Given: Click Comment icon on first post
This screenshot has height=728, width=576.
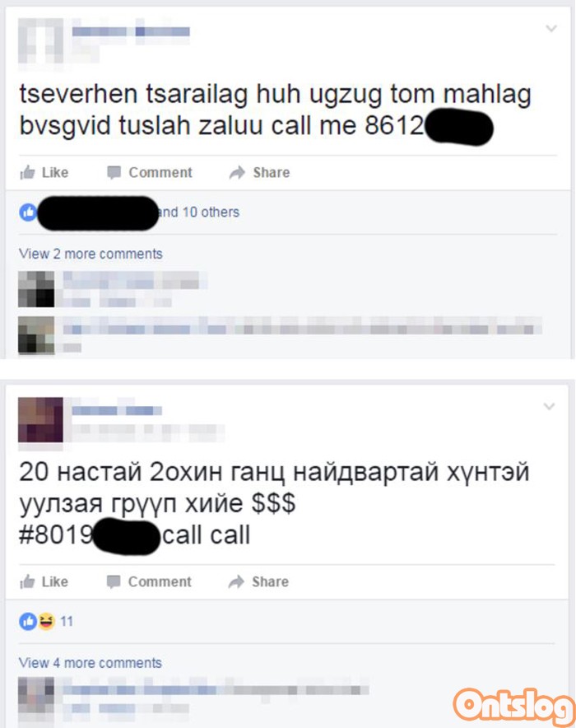Looking at the screenshot, I should point(114,173).
